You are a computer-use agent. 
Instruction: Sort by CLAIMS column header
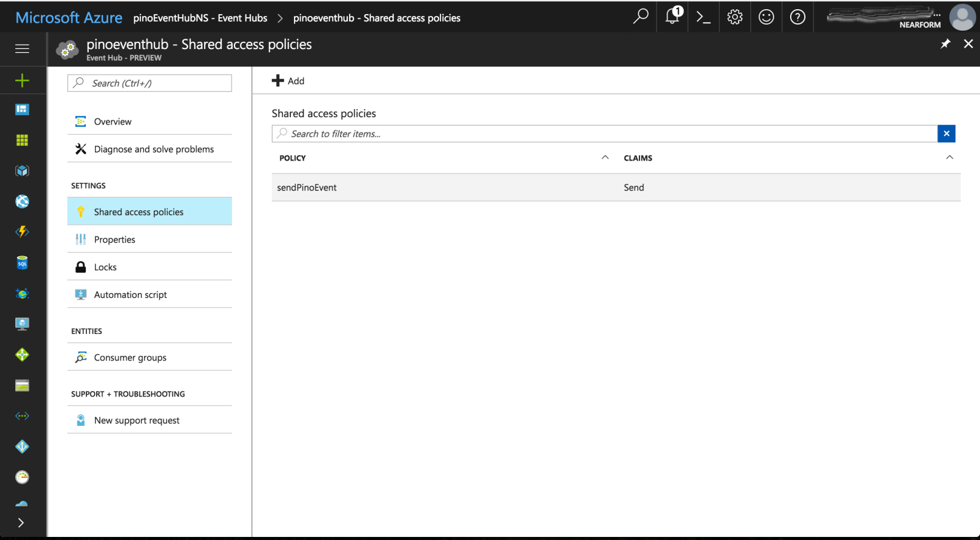click(638, 158)
